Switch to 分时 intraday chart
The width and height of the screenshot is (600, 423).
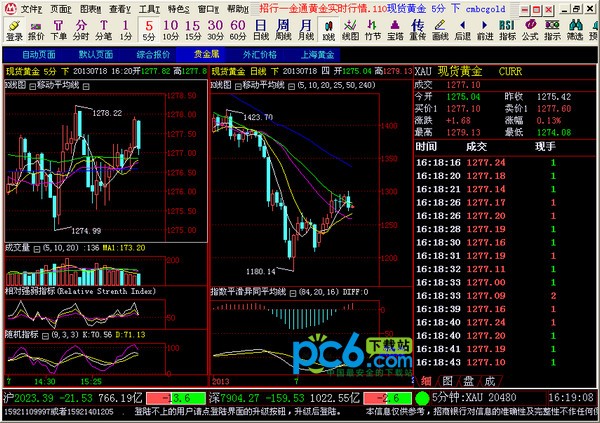(x=81, y=30)
